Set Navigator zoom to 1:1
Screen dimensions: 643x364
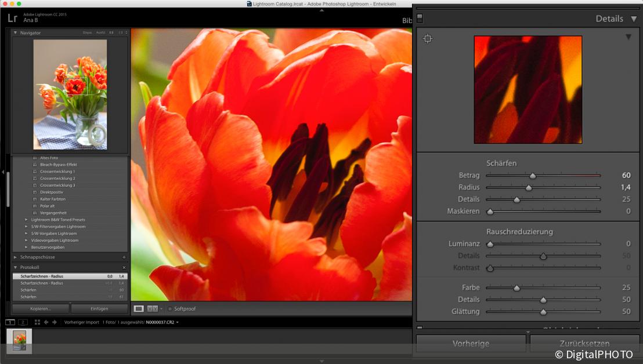tap(111, 33)
